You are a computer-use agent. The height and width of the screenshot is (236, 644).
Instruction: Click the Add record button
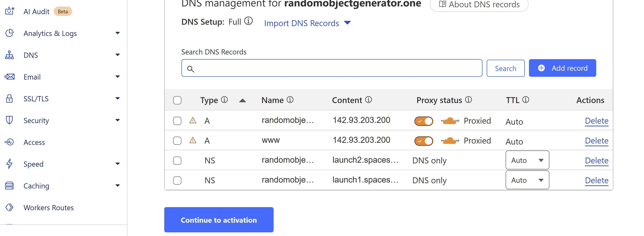[x=563, y=68]
